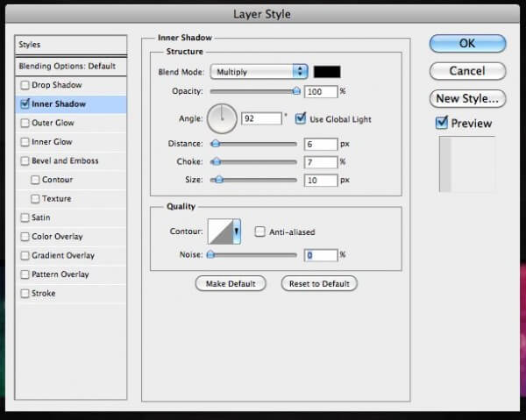Click the Noise value field

tap(321, 255)
